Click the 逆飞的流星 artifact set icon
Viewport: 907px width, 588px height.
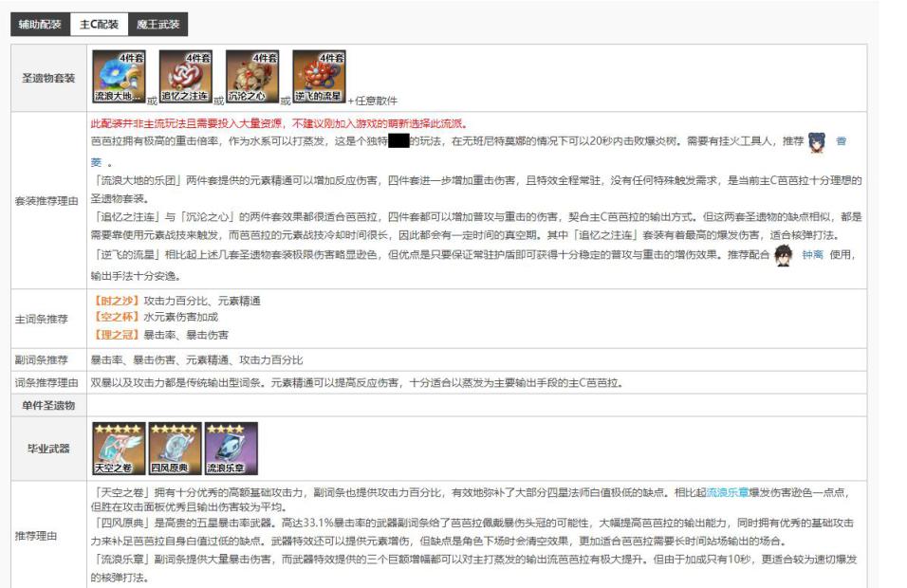pos(319,77)
